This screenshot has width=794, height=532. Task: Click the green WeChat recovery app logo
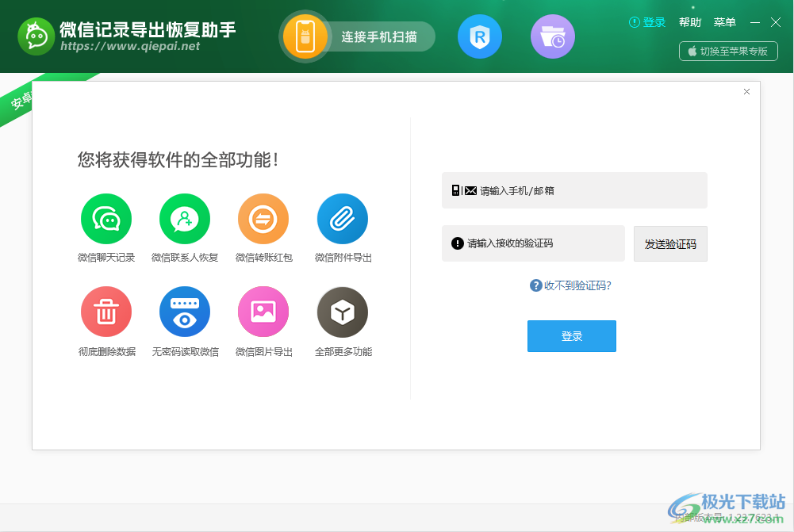(x=36, y=36)
